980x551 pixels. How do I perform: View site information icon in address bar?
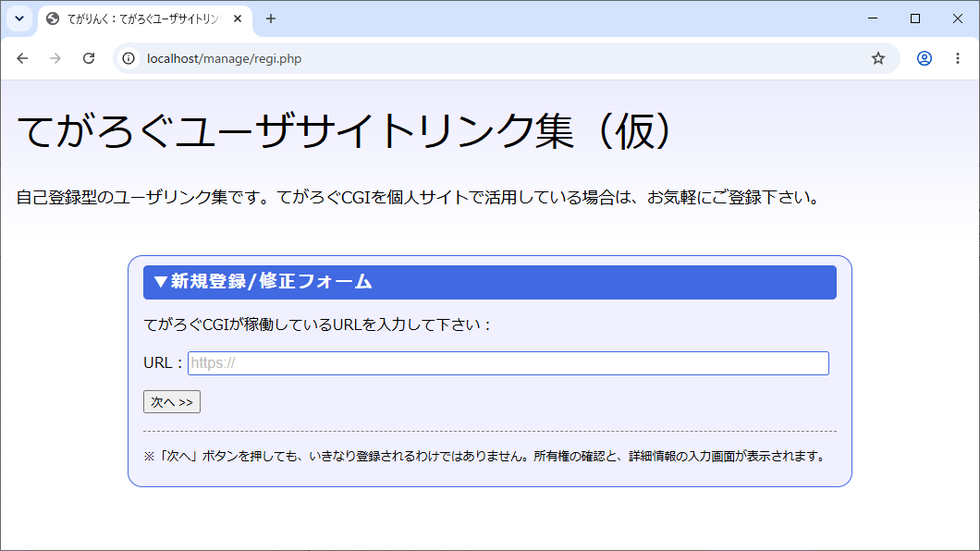129,58
